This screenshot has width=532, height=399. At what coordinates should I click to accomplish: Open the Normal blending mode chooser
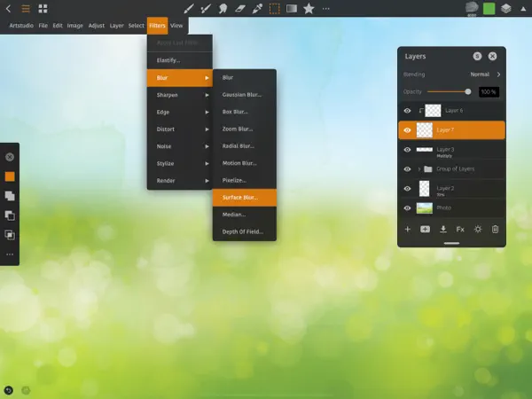click(x=485, y=74)
